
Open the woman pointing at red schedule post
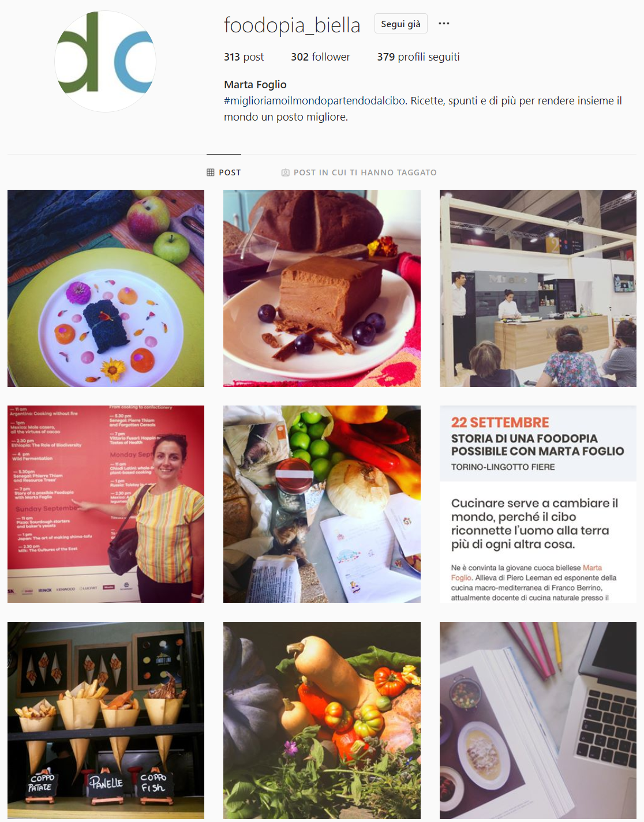point(106,504)
